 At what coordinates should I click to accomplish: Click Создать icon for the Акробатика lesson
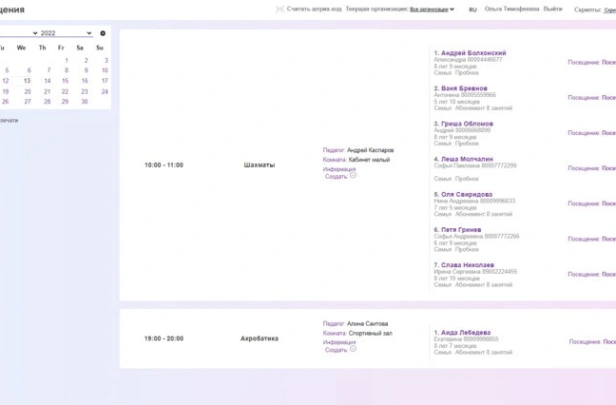click(x=353, y=350)
